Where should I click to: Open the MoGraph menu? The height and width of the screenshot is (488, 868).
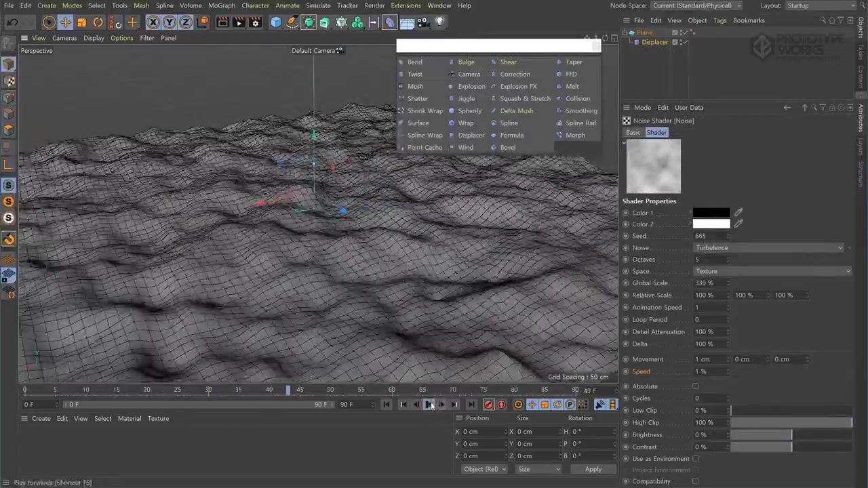(222, 5)
